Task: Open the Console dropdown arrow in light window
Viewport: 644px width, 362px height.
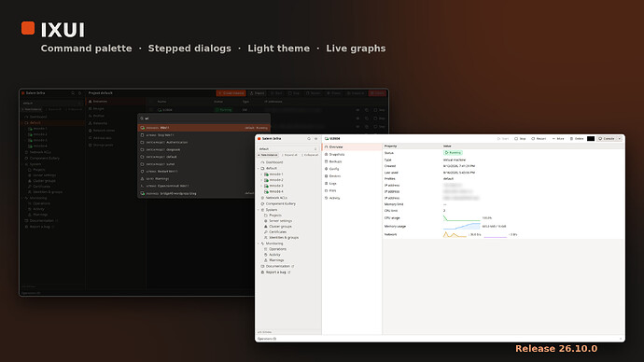Action: pos(620,139)
